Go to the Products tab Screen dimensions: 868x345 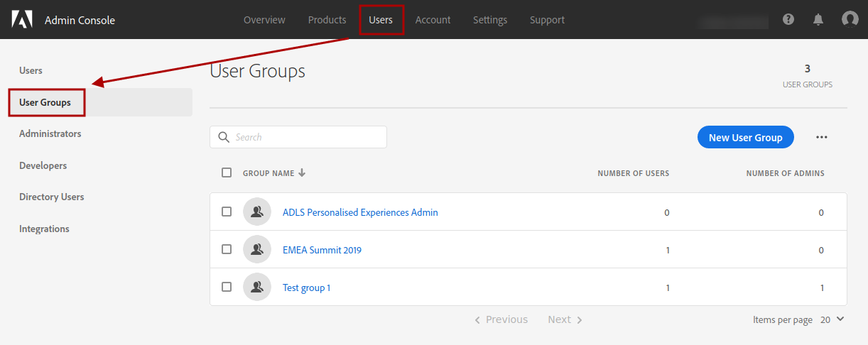327,20
